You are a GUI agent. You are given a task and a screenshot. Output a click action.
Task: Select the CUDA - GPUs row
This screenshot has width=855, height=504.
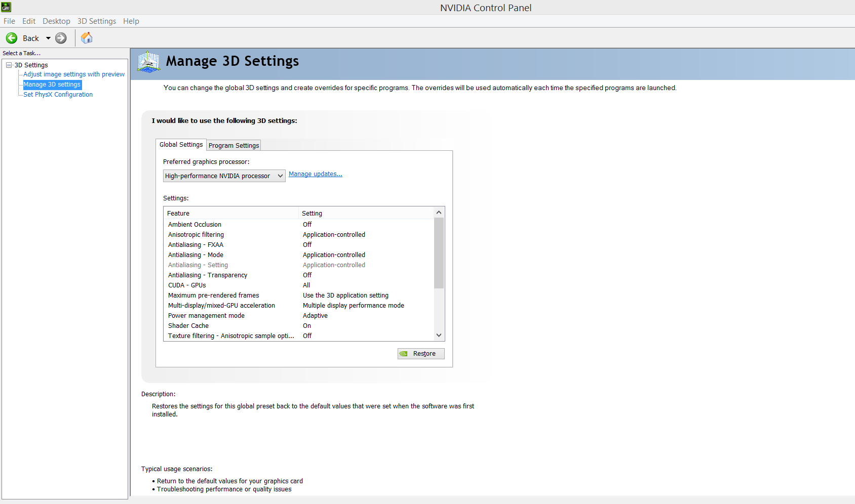tap(299, 285)
